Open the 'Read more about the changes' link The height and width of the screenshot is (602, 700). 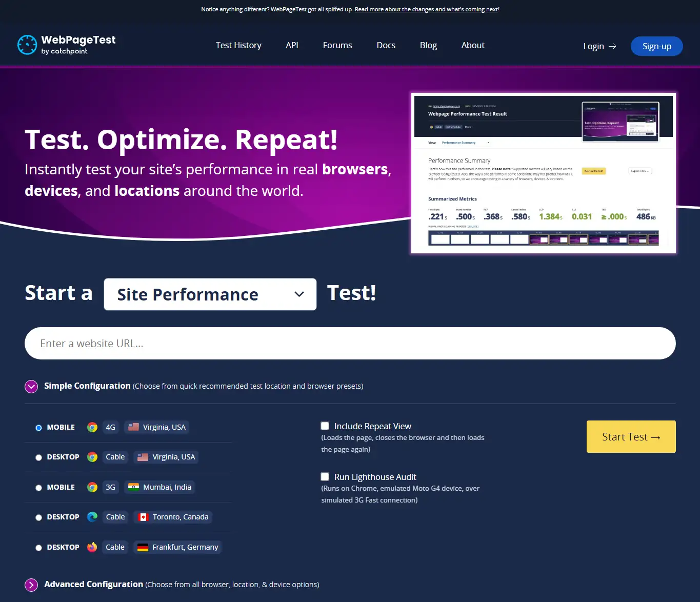click(x=427, y=9)
